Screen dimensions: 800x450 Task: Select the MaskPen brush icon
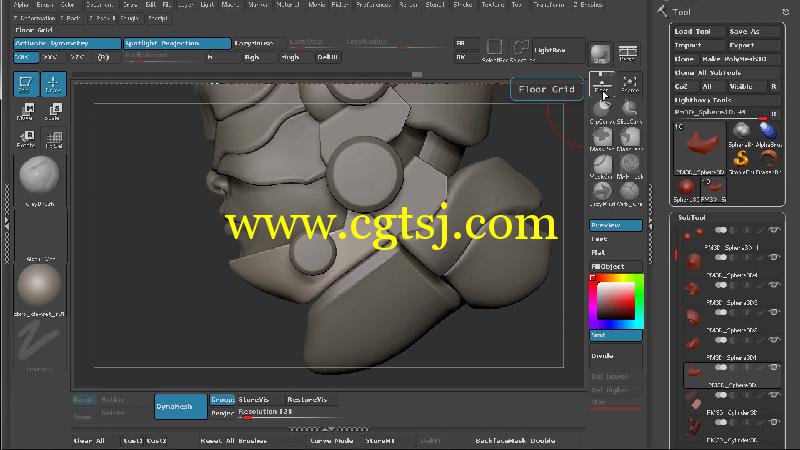[602, 138]
